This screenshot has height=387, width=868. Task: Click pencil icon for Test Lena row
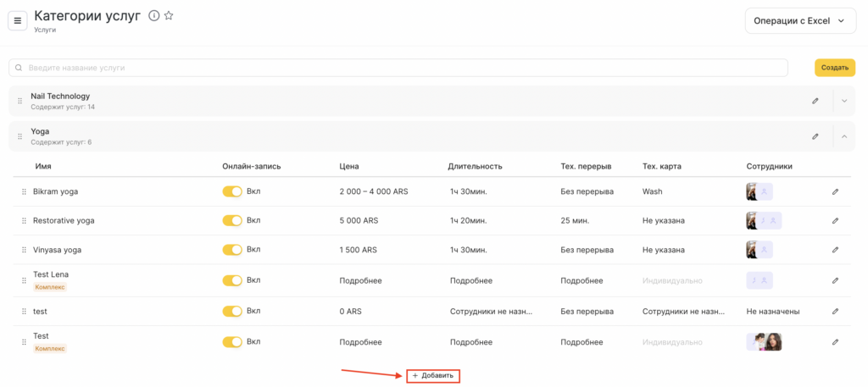click(x=835, y=280)
